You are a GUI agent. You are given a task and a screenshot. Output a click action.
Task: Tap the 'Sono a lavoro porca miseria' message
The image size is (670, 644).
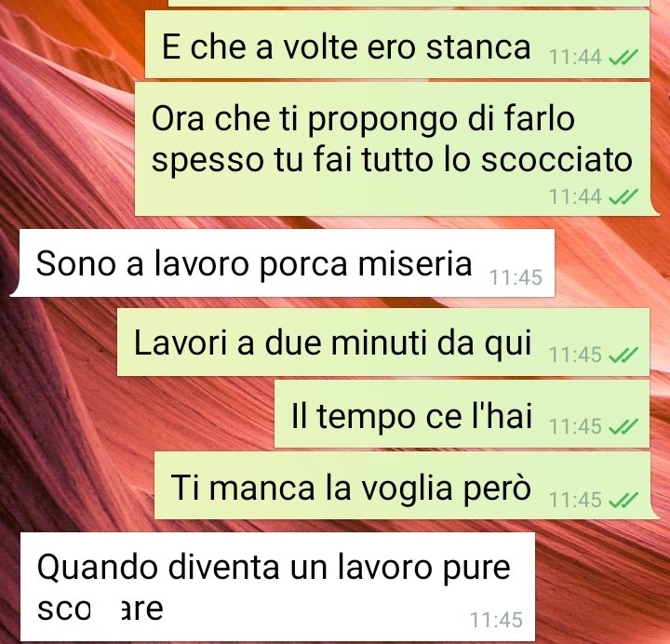pos(283,262)
